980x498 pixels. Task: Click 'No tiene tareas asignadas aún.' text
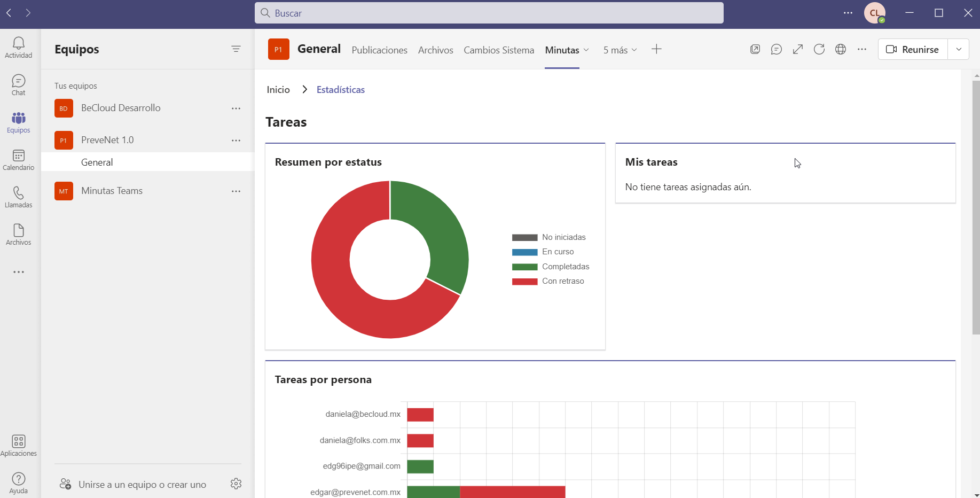688,187
